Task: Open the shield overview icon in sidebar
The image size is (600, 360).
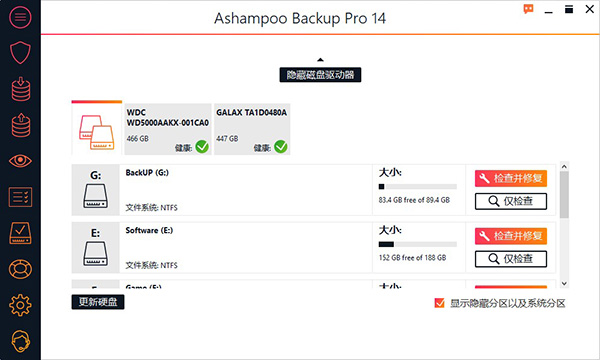Action: (20, 53)
